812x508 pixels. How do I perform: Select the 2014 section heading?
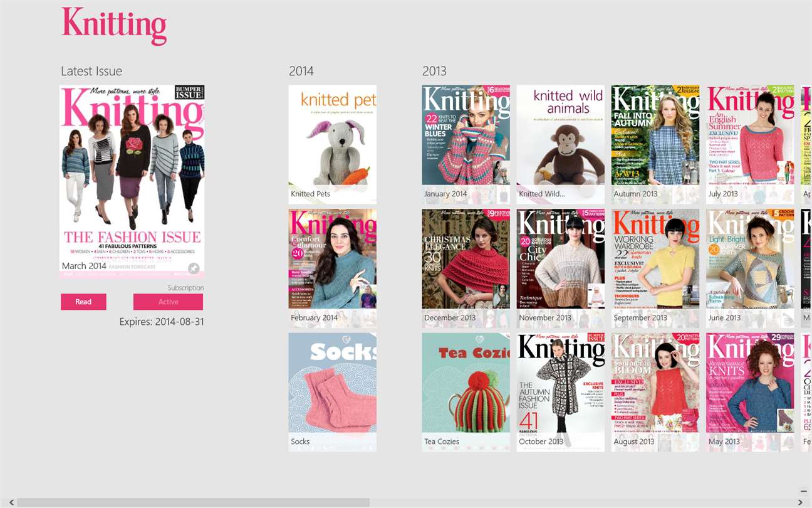coord(301,71)
